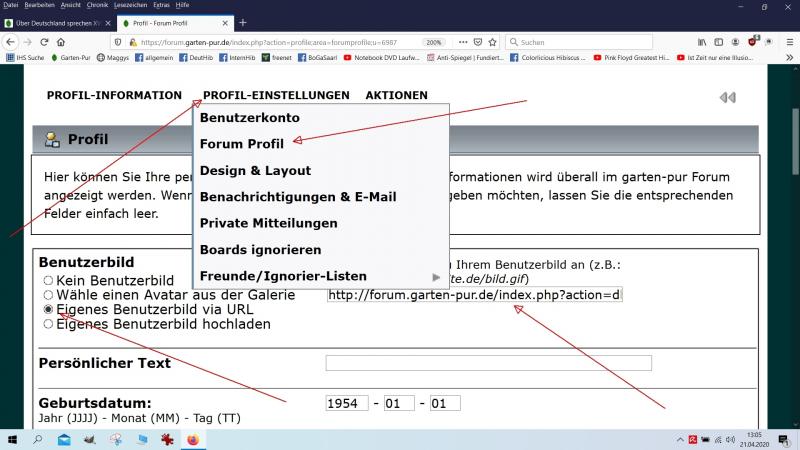
Task: Go to the browser home page icon
Action: tap(62, 42)
